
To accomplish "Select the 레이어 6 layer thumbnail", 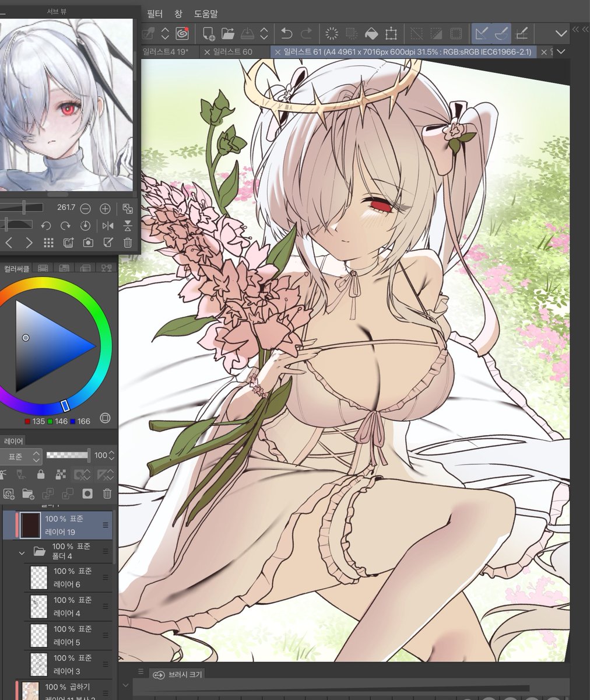I will point(39,577).
